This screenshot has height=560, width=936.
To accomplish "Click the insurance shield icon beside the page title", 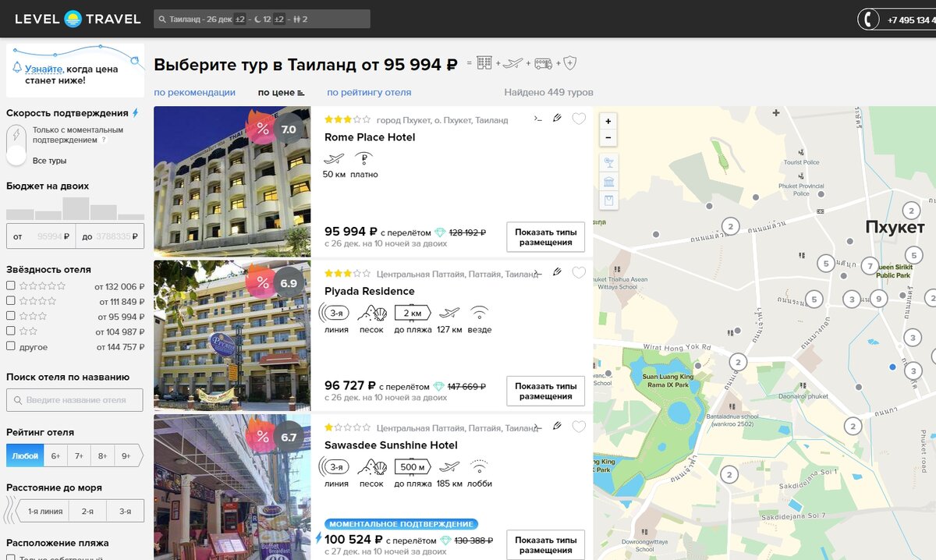I will [x=569, y=63].
